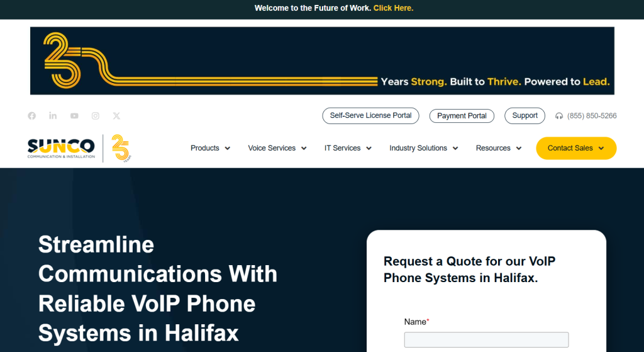
Task: Click the "Request a Quote" form heading
Action: pyautogui.click(x=469, y=270)
